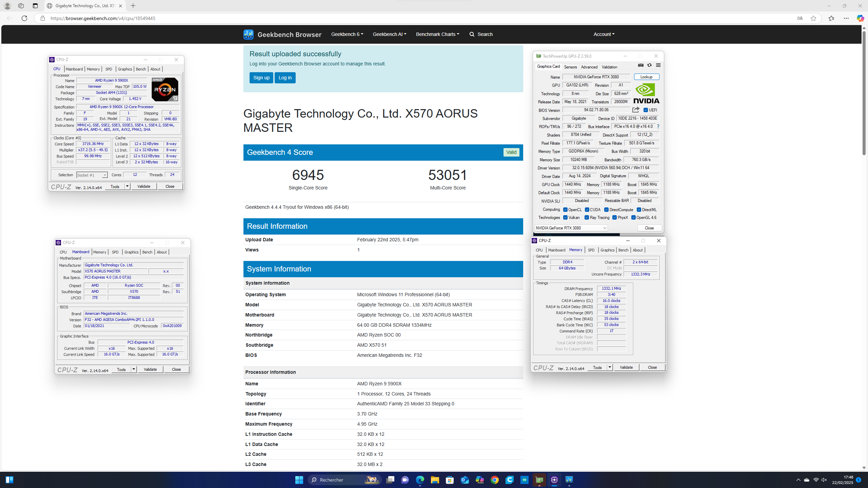Show hidden icons chevron in system tray
The image size is (868, 488).
coord(798,480)
